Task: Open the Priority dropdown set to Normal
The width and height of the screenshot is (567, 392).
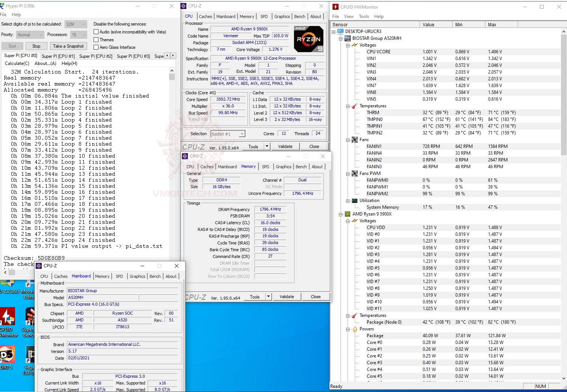Action: tap(30, 35)
